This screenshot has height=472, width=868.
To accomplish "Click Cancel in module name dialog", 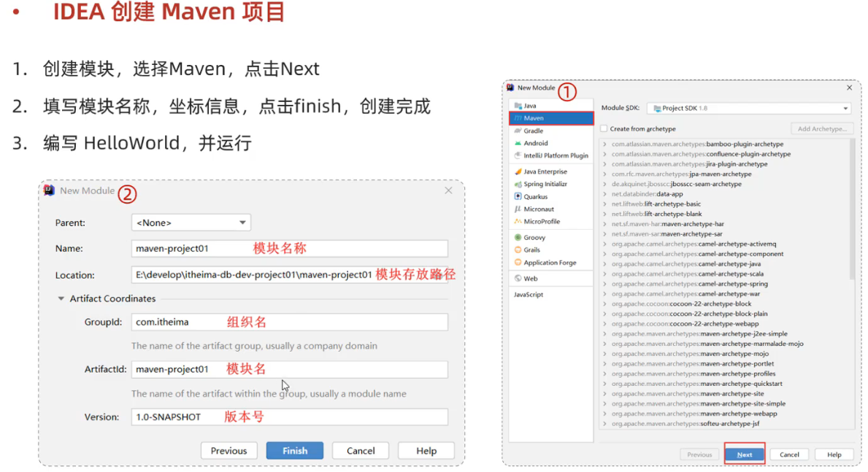I will tap(361, 451).
